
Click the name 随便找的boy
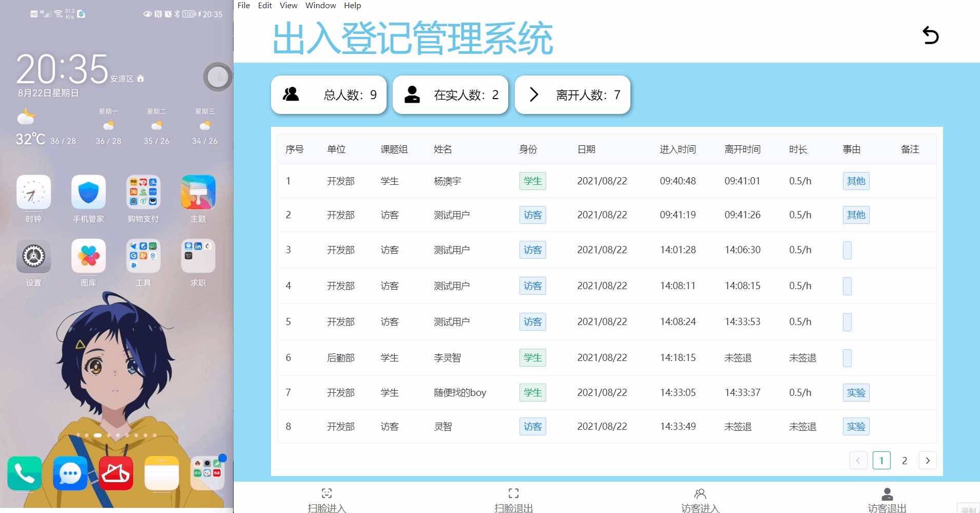tap(460, 392)
